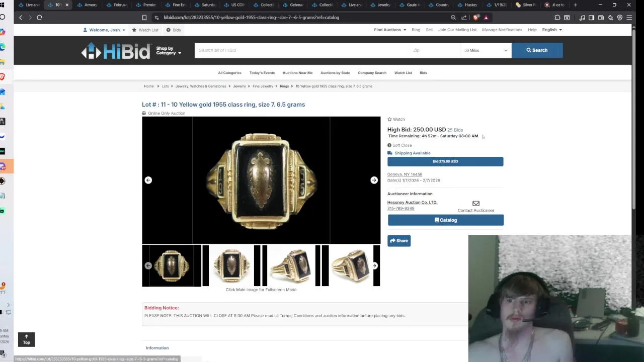Click the Geneva, NY 14456 location link
The width and height of the screenshot is (644, 362).
[405, 174]
